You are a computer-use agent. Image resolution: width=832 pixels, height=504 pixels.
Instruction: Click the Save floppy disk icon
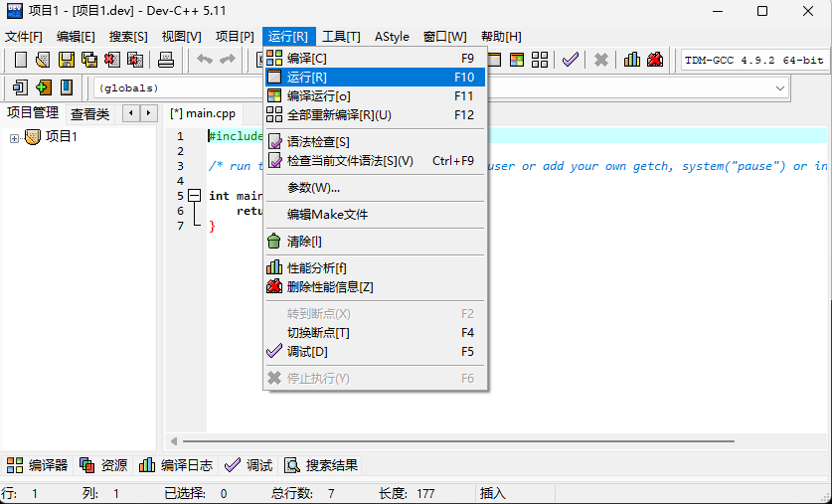point(67,60)
